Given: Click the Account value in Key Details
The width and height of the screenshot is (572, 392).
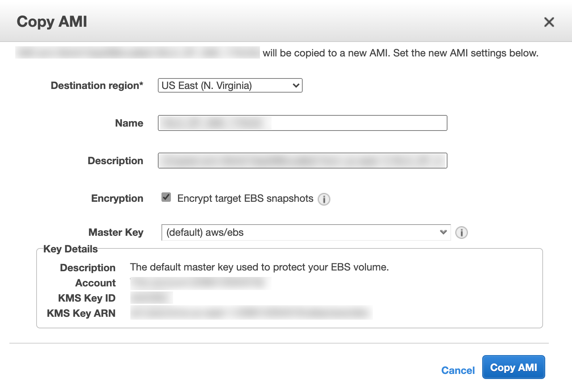Looking at the screenshot, I should click(201, 283).
